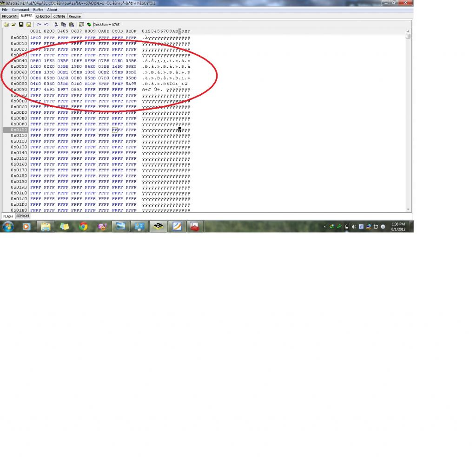Click the green checksum calculate icon

89,25
